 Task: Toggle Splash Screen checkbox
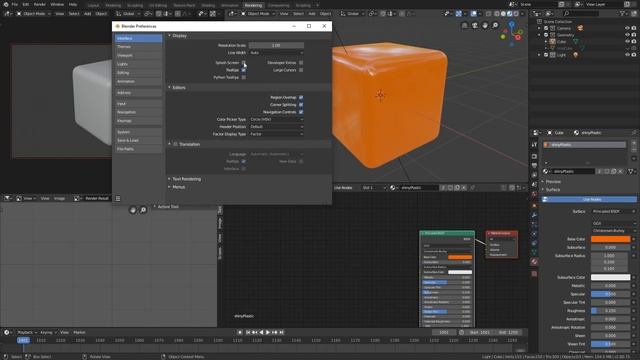(x=244, y=63)
